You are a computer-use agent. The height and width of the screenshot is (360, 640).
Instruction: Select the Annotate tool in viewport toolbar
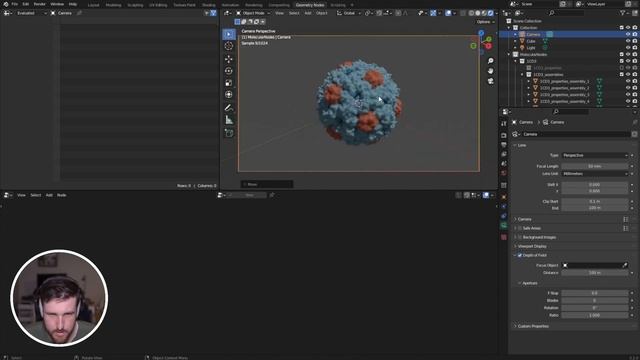(x=229, y=108)
